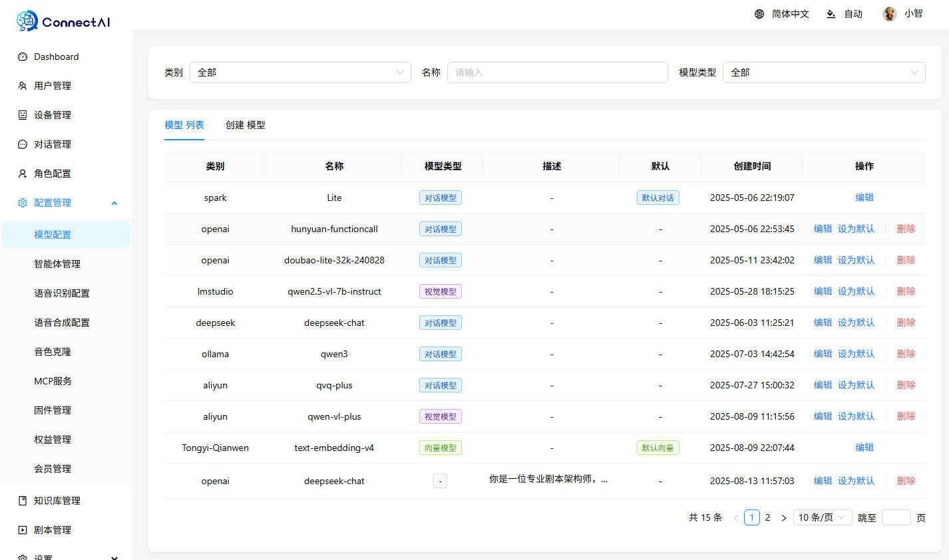Click the 角色配置 person icon
This screenshot has height=560, width=949.
click(x=23, y=174)
